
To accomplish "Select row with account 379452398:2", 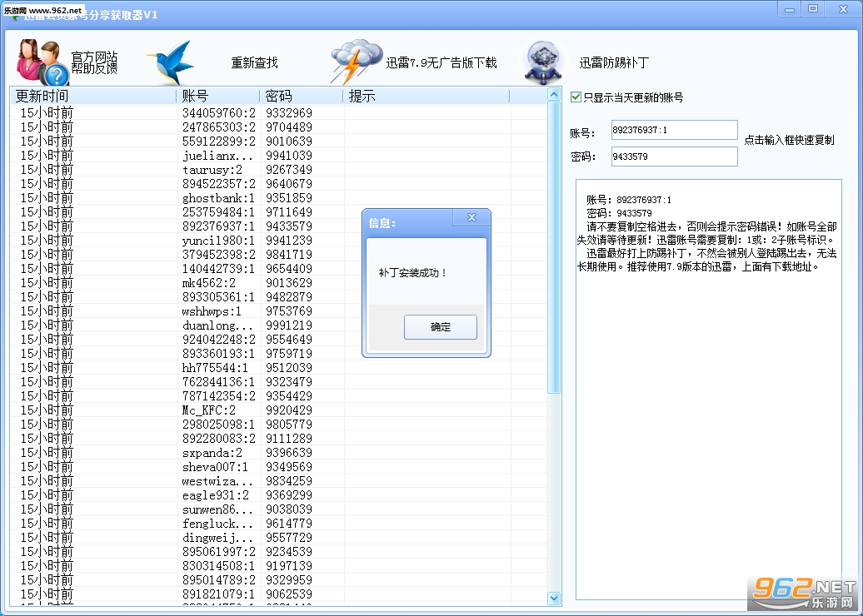I will click(278, 255).
